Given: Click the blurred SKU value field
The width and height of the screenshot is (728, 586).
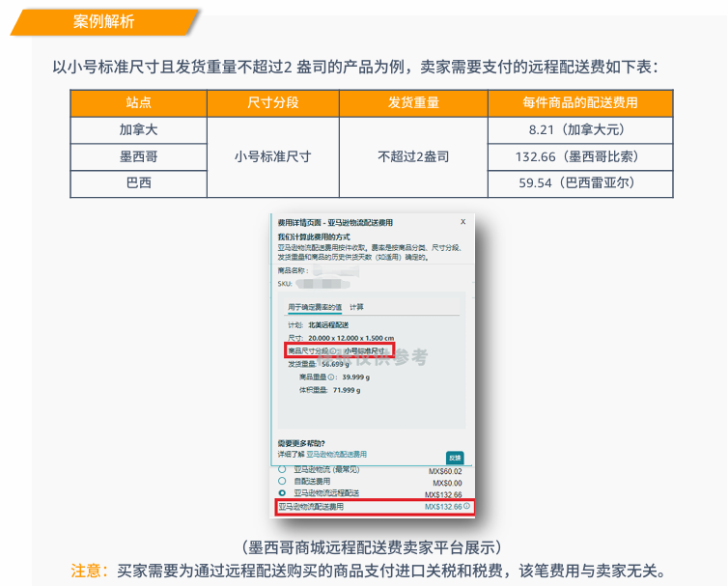Looking at the screenshot, I should click(322, 283).
